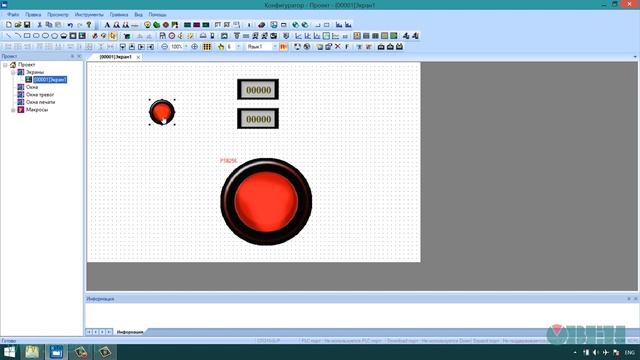
Task: Open the Просмотр menu
Action: [x=58, y=14]
